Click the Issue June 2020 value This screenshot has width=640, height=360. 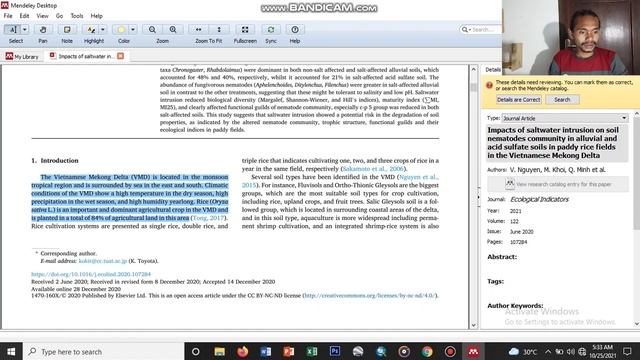522,232
